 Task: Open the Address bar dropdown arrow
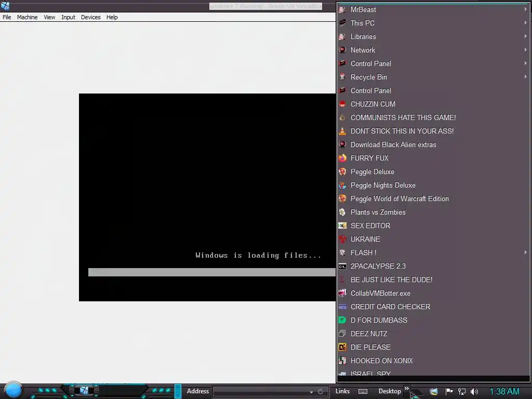(311, 392)
